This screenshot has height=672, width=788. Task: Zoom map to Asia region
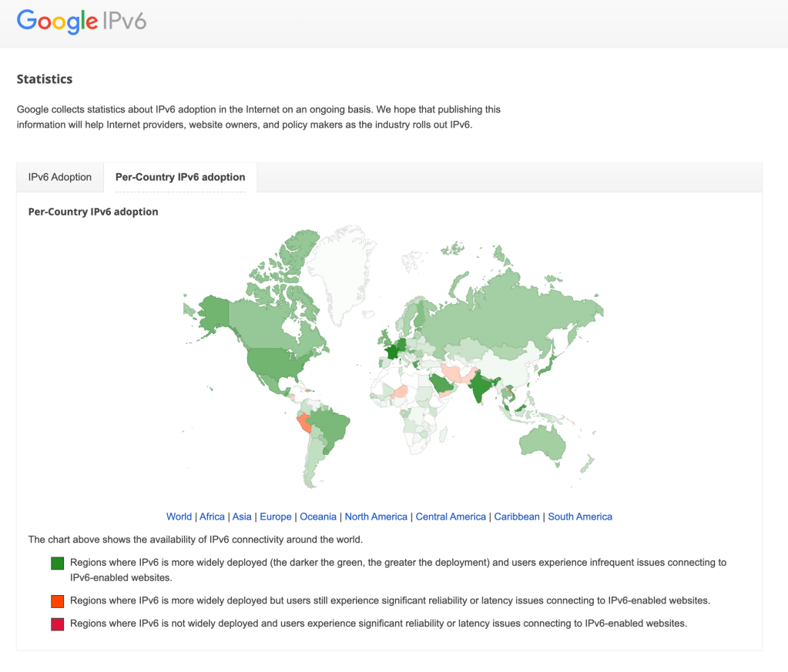point(242,517)
